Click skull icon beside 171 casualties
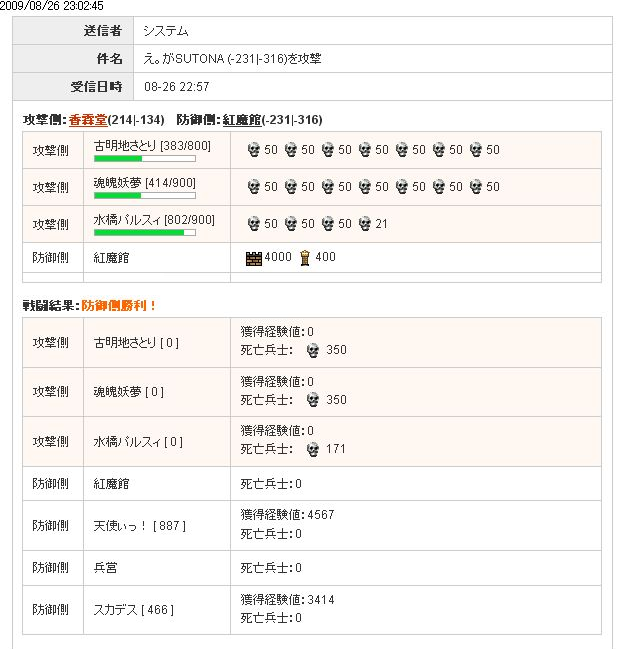 click(313, 449)
